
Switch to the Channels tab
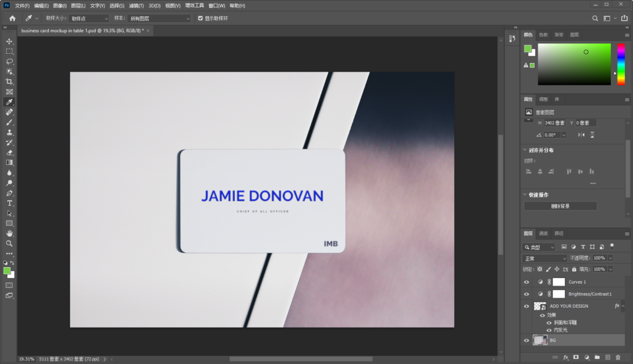pos(543,233)
